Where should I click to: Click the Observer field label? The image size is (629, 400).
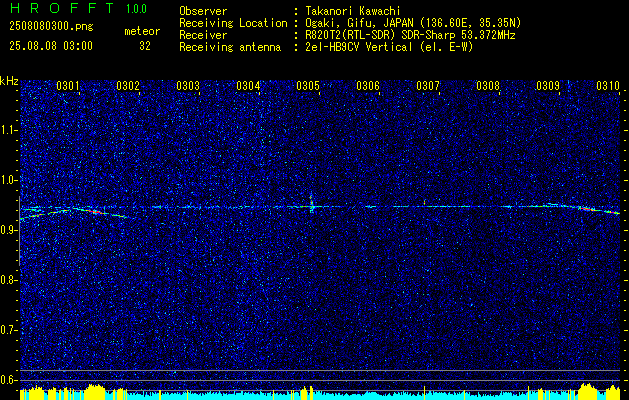pos(203,11)
